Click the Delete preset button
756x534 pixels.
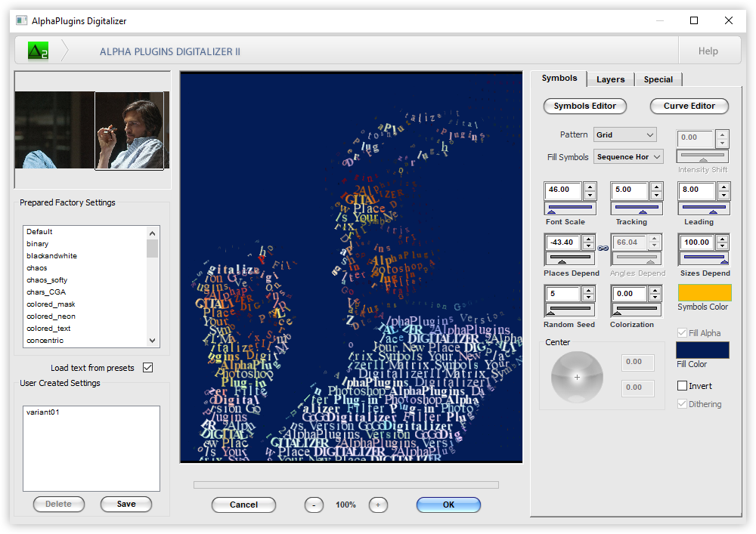(59, 504)
